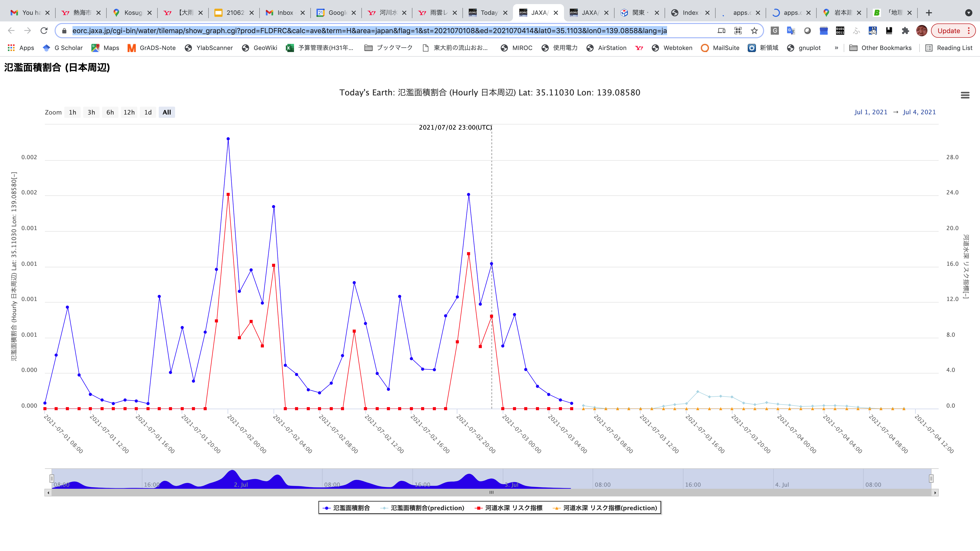The image size is (980, 551).
Task: Click the highest blue peak data point
Action: coord(228,139)
